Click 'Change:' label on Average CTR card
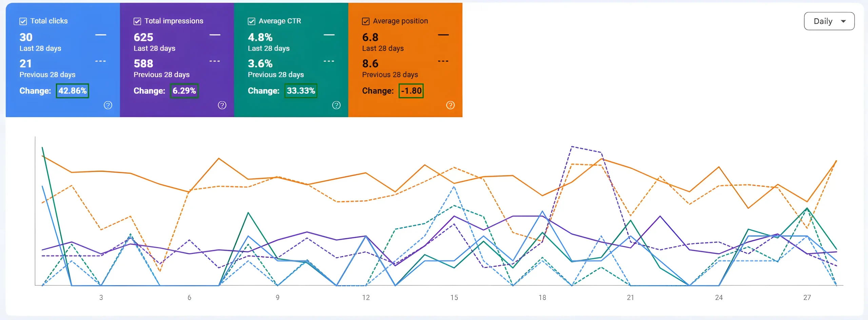Screen dimensions: 868x320 pyautogui.click(x=264, y=91)
